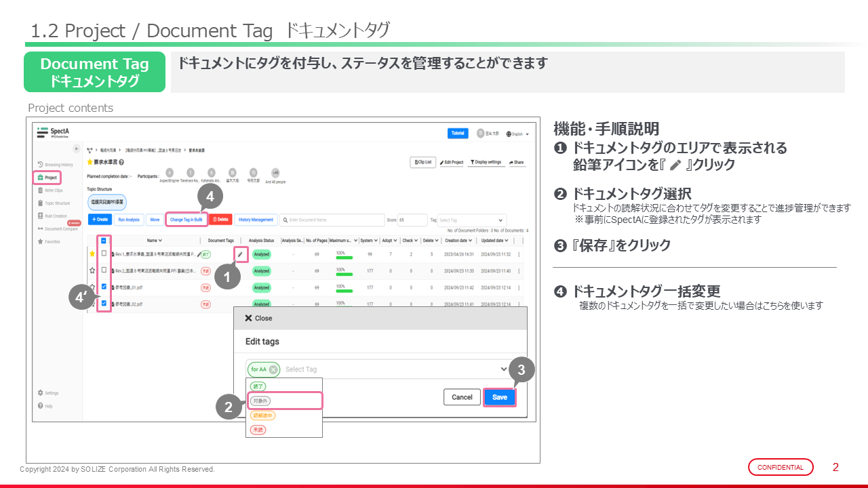
Task: Check the Rev.1 document row checkbox
Action: (x=103, y=253)
